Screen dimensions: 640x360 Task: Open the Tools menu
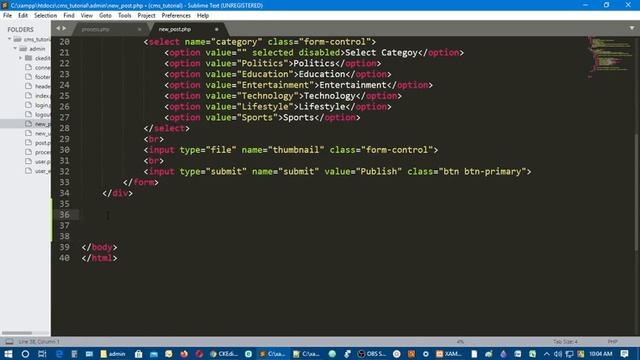tap(124, 16)
